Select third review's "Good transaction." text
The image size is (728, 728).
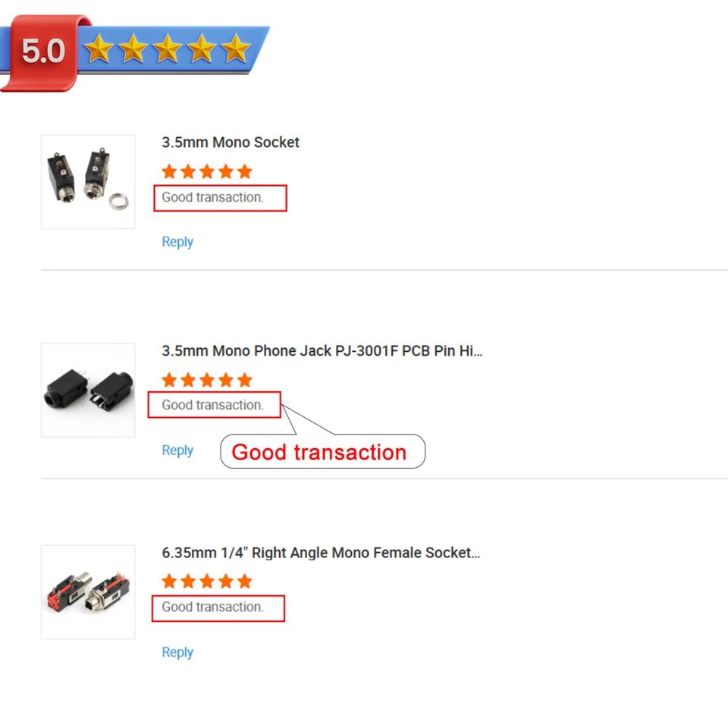coord(212,607)
